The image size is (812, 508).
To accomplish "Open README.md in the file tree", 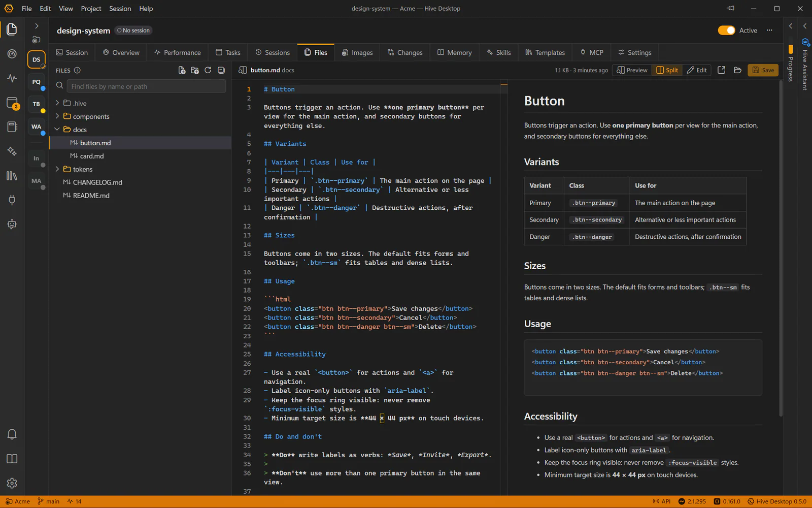I will [x=141, y=196].
